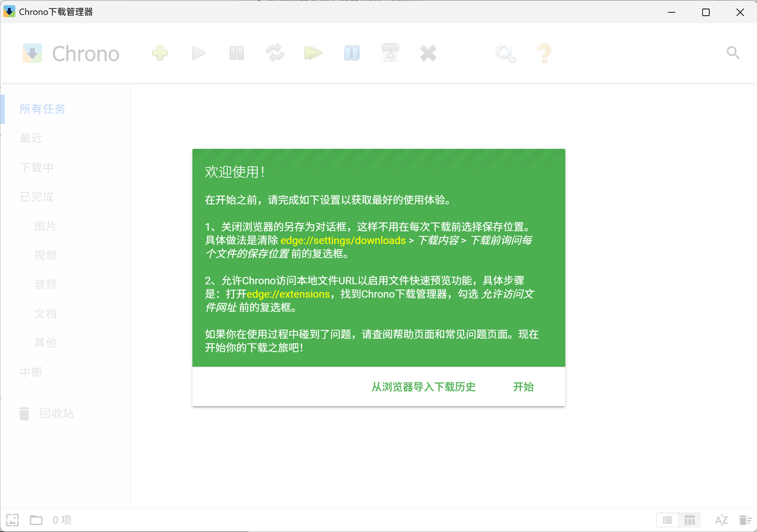
Task: Click the blue pause-all icon
Action: tap(352, 53)
